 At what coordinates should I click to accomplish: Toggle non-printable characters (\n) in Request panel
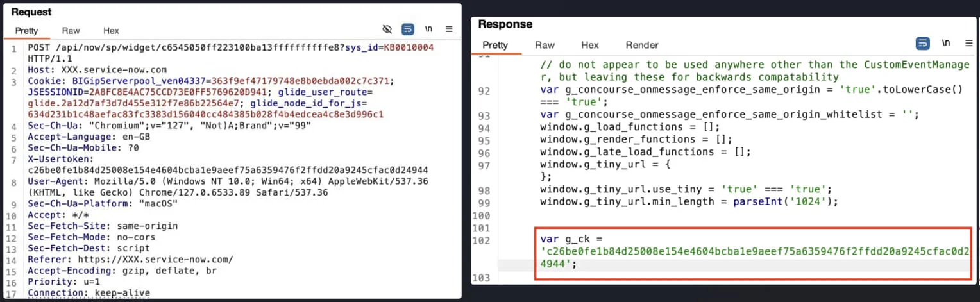click(428, 29)
